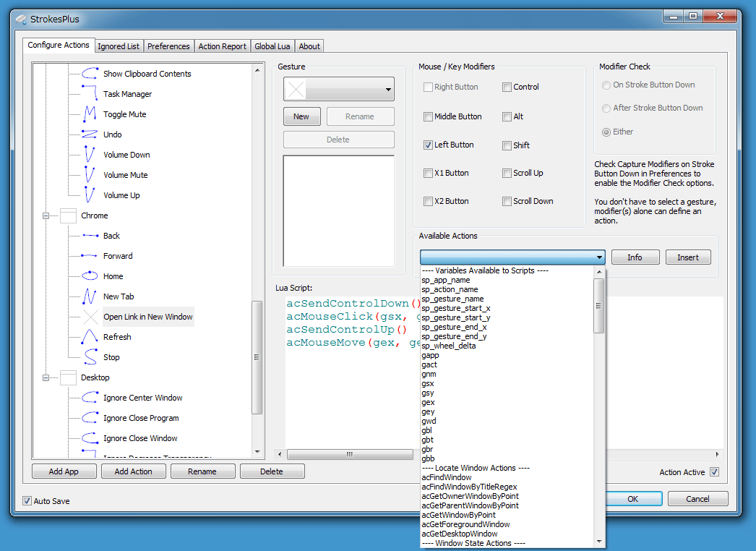Click the actions dropdown list scrollbar thumb

(x=599, y=306)
